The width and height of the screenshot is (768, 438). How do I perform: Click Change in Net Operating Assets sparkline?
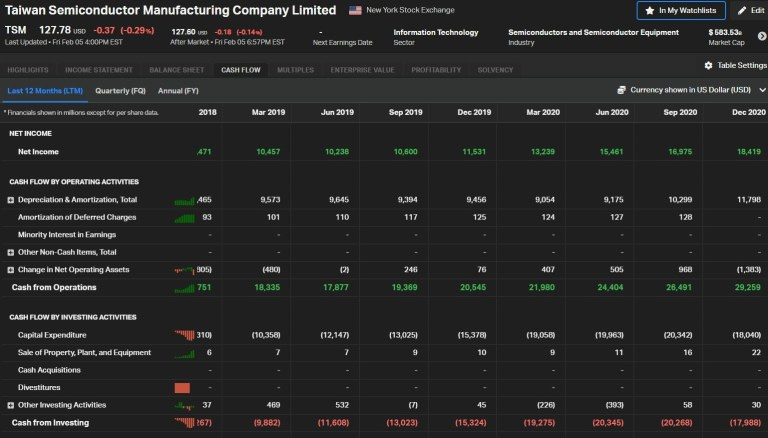click(184, 270)
